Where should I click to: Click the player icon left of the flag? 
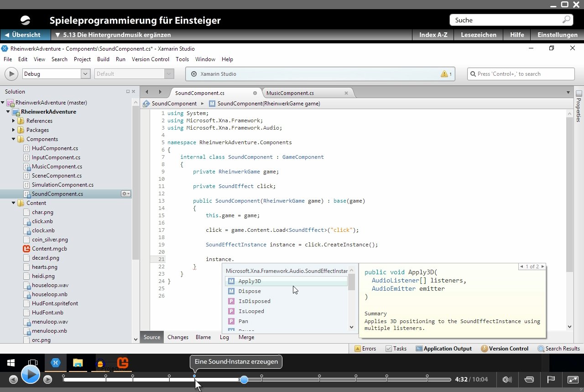tap(529, 380)
